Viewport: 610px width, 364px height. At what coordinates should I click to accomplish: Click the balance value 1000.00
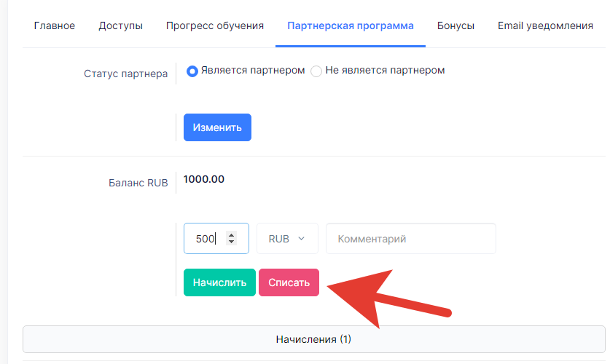click(204, 179)
